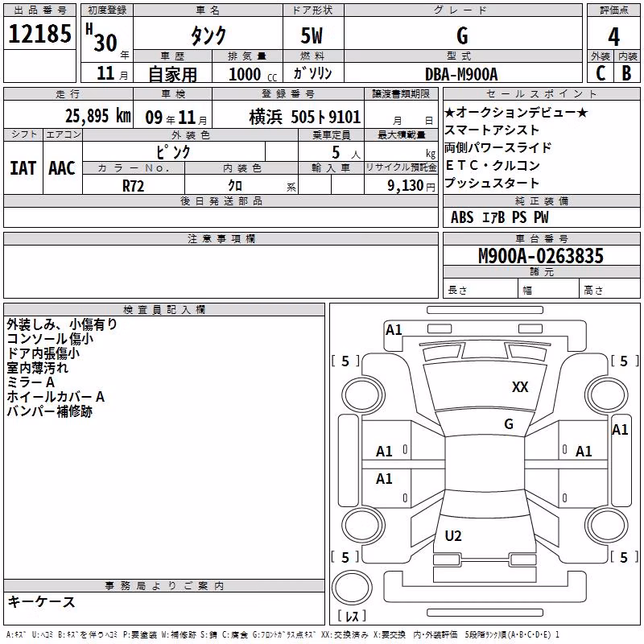This screenshot has height=644, width=644.
Task: Click the G mark on the car diagram
Action: (509, 424)
